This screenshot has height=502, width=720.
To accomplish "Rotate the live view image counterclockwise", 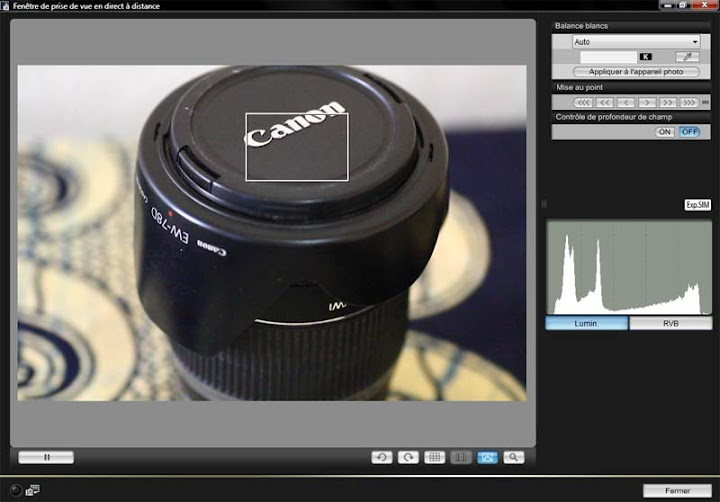I will pyautogui.click(x=382, y=457).
